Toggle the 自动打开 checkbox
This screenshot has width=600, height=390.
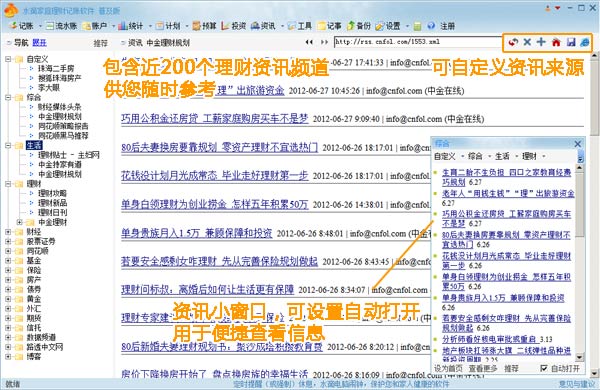(543, 368)
